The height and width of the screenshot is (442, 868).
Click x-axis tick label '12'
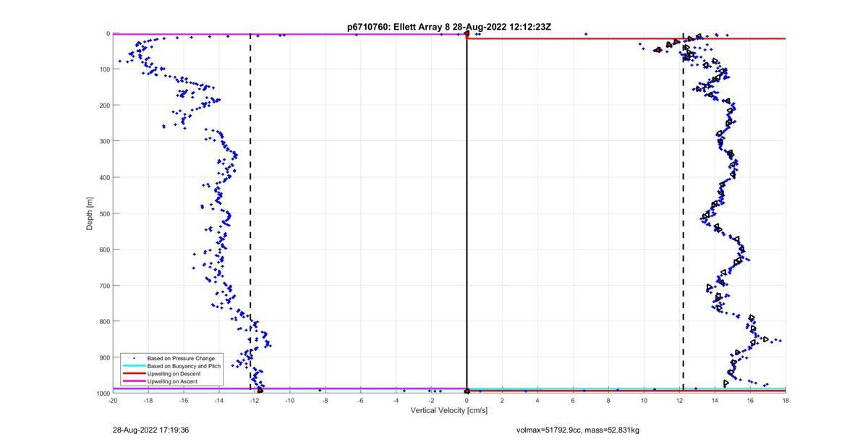click(x=680, y=400)
